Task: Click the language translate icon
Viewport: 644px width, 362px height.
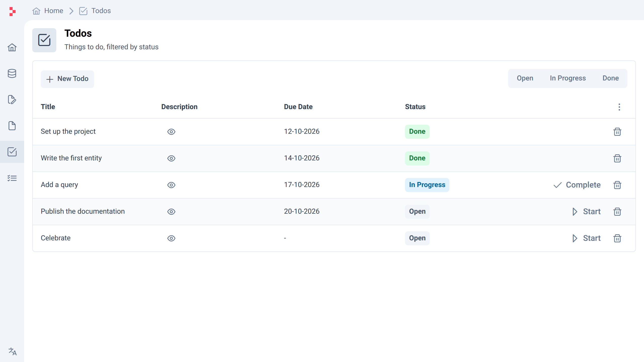Action: 12,351
